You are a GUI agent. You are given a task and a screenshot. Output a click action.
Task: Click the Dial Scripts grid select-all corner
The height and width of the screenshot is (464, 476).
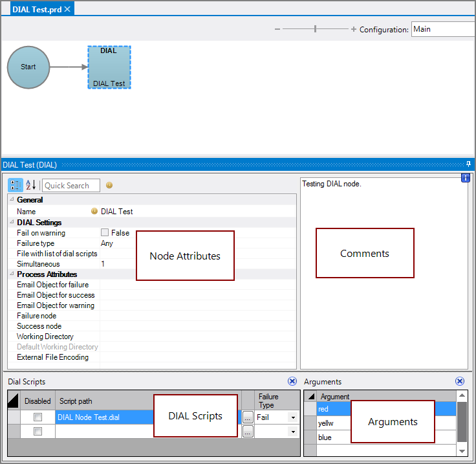point(14,400)
